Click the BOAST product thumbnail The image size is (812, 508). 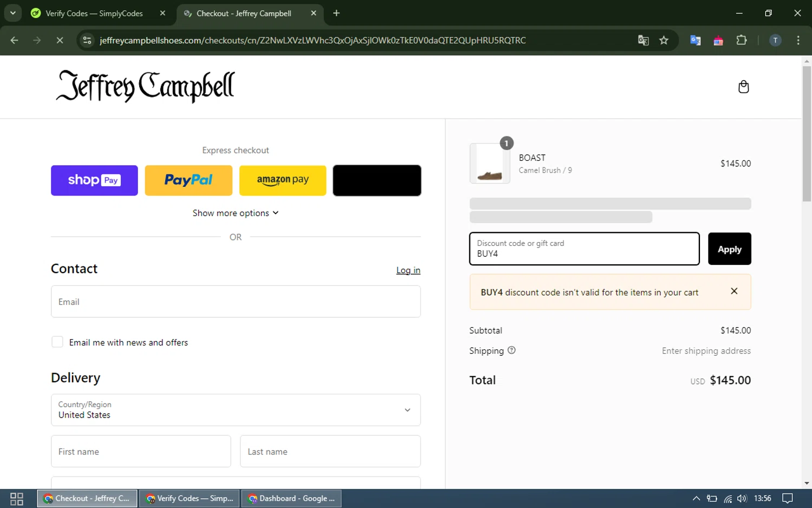490,163
